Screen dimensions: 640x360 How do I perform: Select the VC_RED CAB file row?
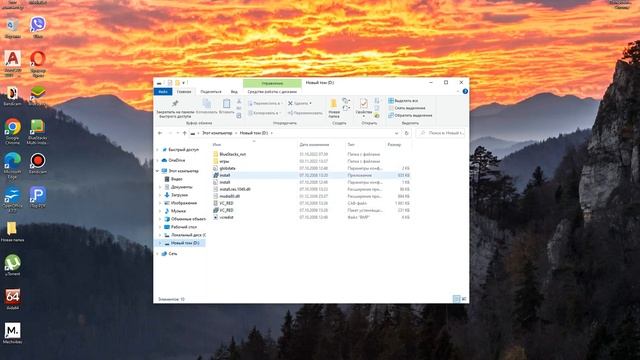(x=311, y=203)
